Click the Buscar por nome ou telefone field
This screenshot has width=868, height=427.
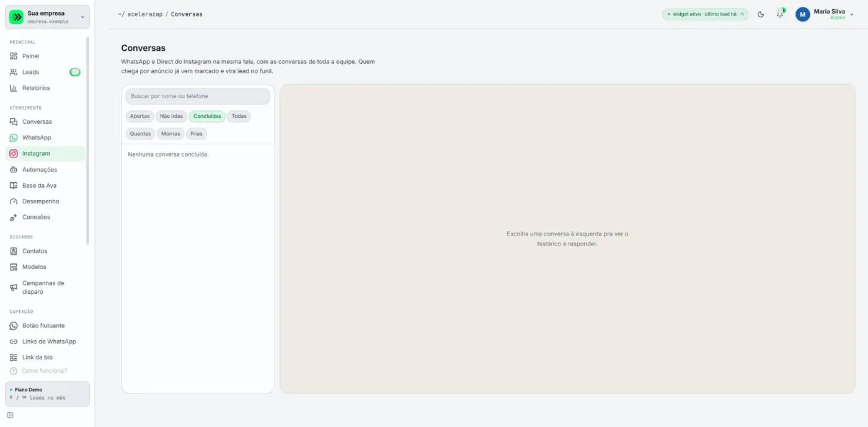point(198,96)
